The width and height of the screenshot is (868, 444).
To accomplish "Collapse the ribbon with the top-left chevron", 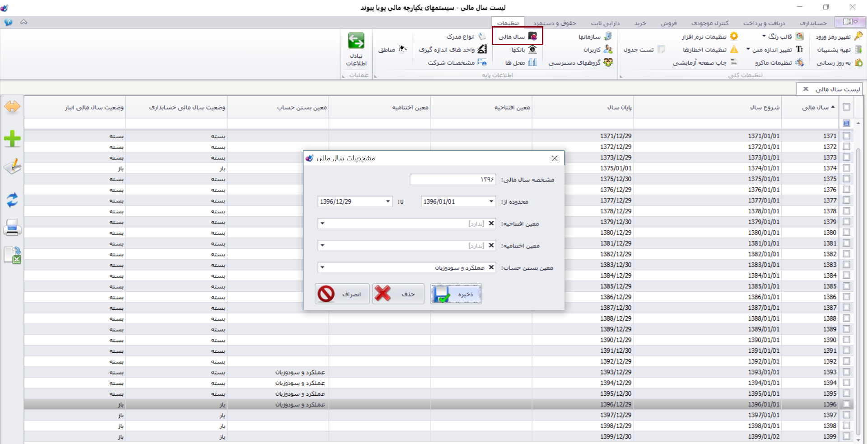I will (x=24, y=22).
